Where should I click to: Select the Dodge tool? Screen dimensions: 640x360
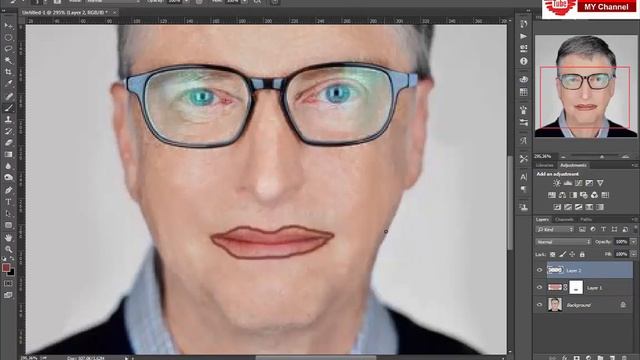(8, 178)
